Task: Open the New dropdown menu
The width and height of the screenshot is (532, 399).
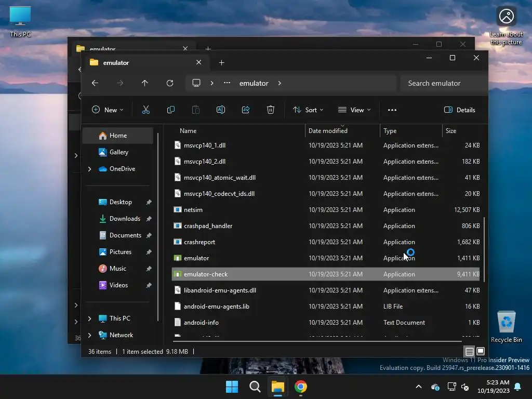Action: click(x=108, y=110)
